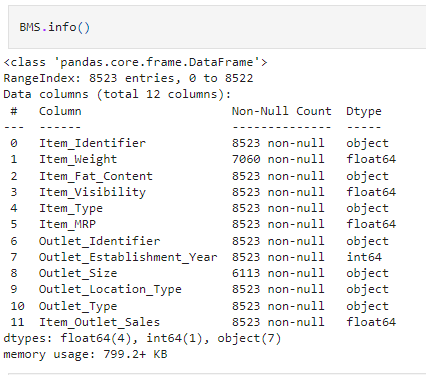Click the Item_Identifier row name
This screenshot has width=426, height=375.
[92, 143]
